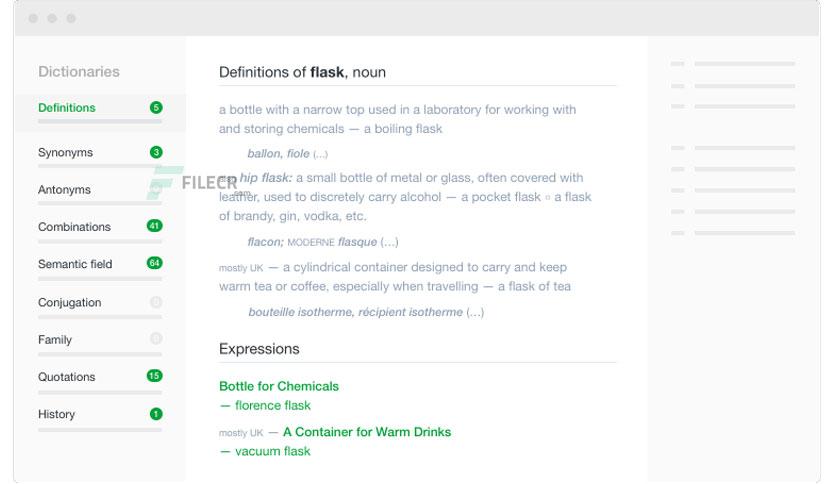Screen dimensions: 836x484
Task: Expand the (...) after 'flacon; flasque' translations
Action: pos(389,243)
